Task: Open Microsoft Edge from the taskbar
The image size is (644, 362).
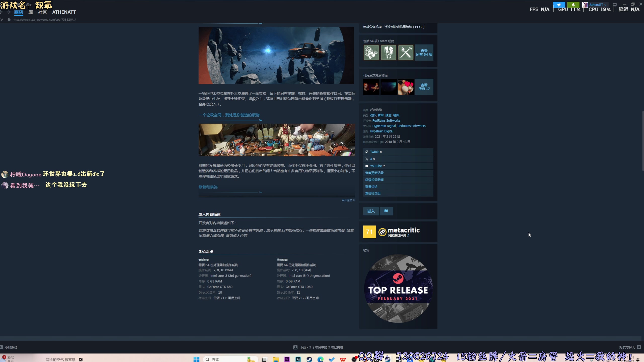Action: [320, 359]
